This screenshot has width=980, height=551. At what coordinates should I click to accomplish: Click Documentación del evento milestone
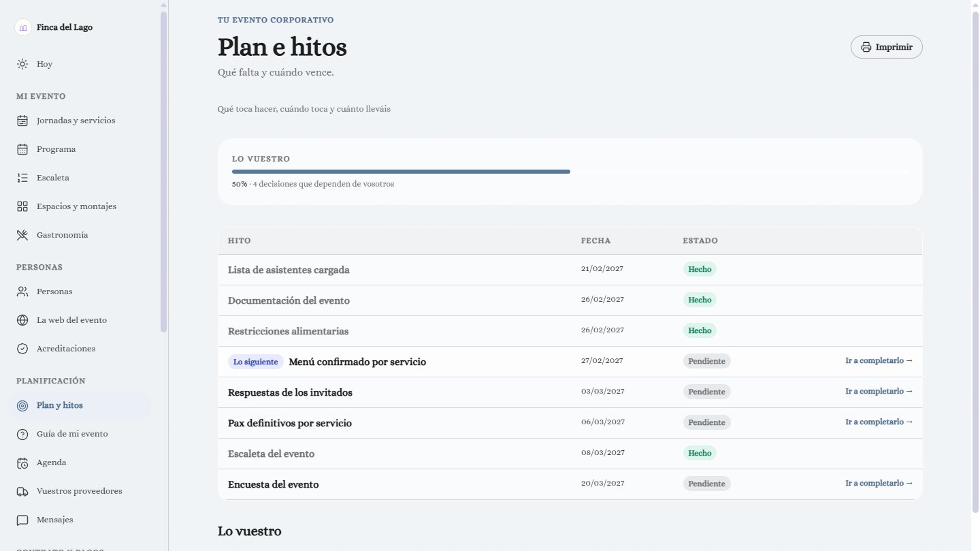pos(289,300)
